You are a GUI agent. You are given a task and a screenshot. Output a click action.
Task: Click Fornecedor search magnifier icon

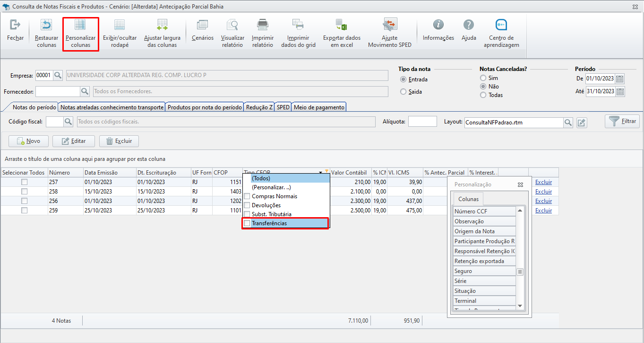point(85,91)
